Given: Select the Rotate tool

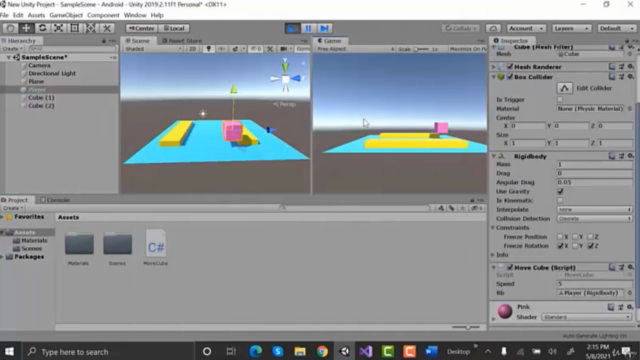Looking at the screenshot, I should point(42,28).
